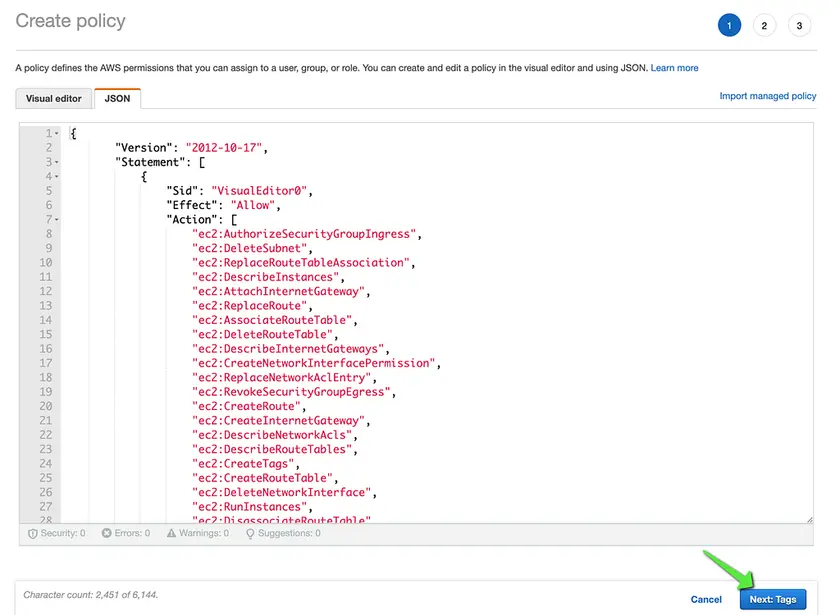
Task: Click "ec2:ReplaceRoute" action line
Action: [249, 306]
